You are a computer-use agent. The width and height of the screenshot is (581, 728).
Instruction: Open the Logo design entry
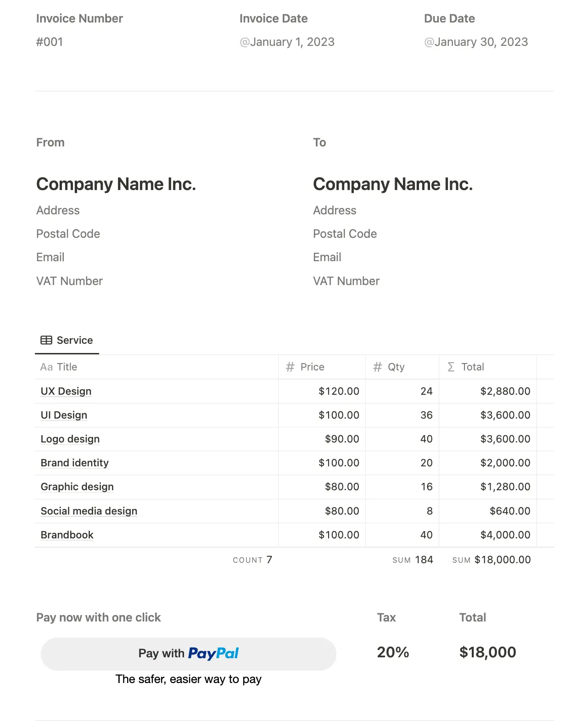tap(70, 439)
